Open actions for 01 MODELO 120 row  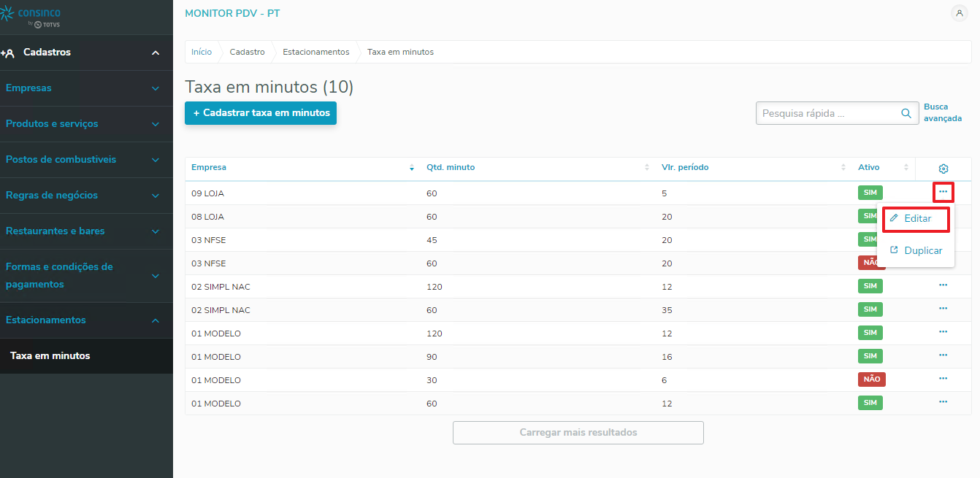pyautogui.click(x=943, y=332)
